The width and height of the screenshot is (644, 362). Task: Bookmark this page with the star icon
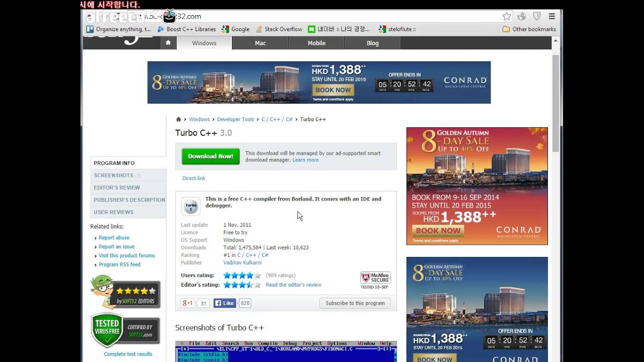point(507,16)
